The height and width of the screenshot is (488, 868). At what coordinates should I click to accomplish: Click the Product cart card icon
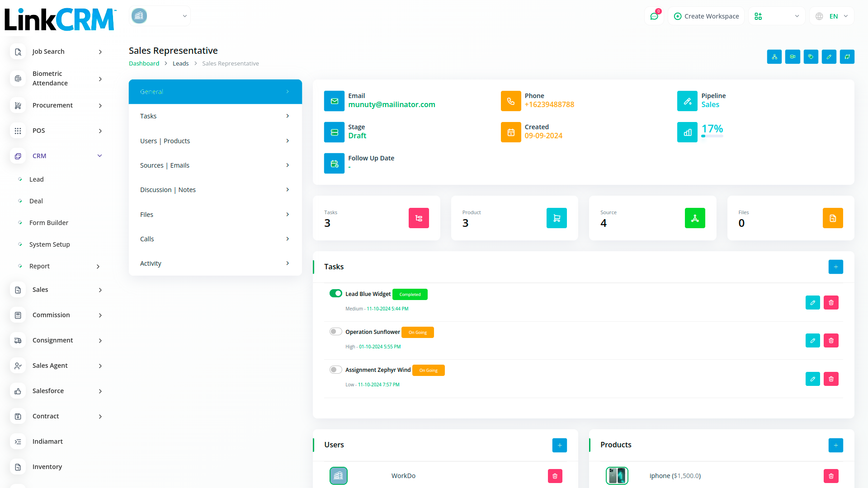(557, 218)
